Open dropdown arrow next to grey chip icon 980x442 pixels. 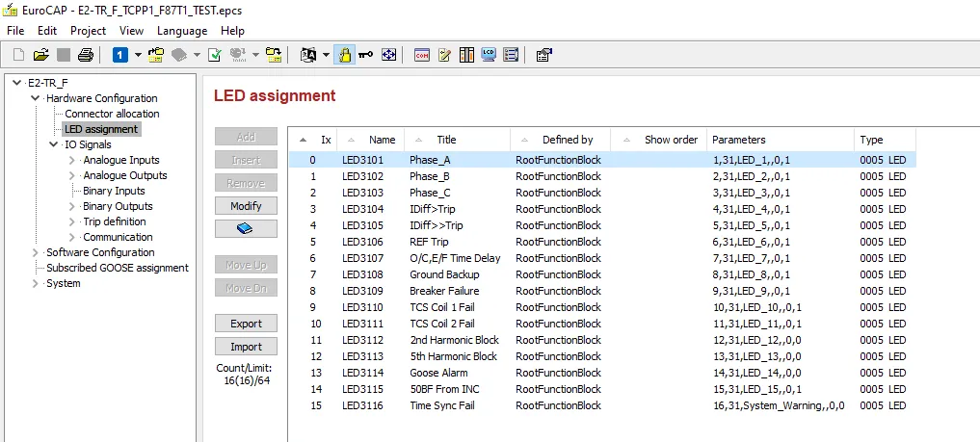[x=197, y=55]
